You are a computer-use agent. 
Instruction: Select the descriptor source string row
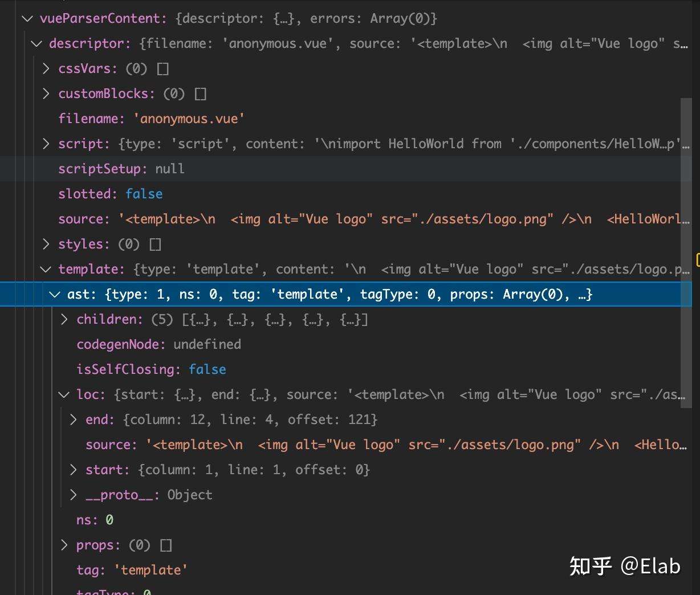[345, 219]
